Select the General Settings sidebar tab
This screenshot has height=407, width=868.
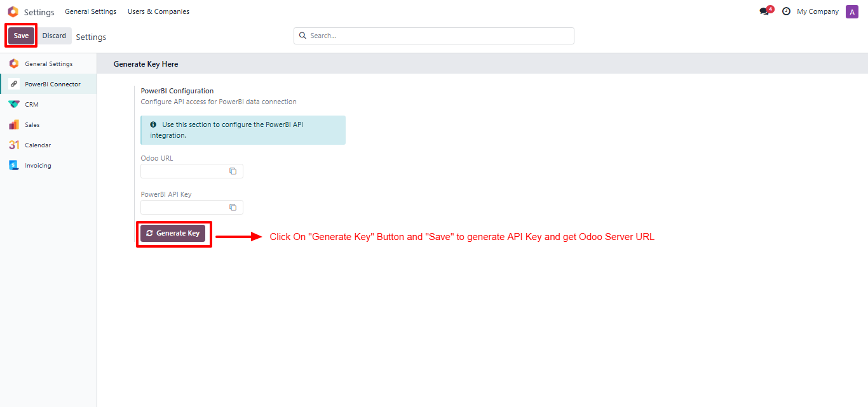tap(48, 63)
